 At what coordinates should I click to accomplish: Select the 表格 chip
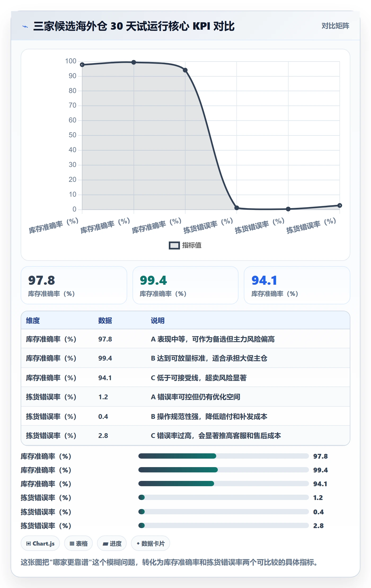coord(78,543)
